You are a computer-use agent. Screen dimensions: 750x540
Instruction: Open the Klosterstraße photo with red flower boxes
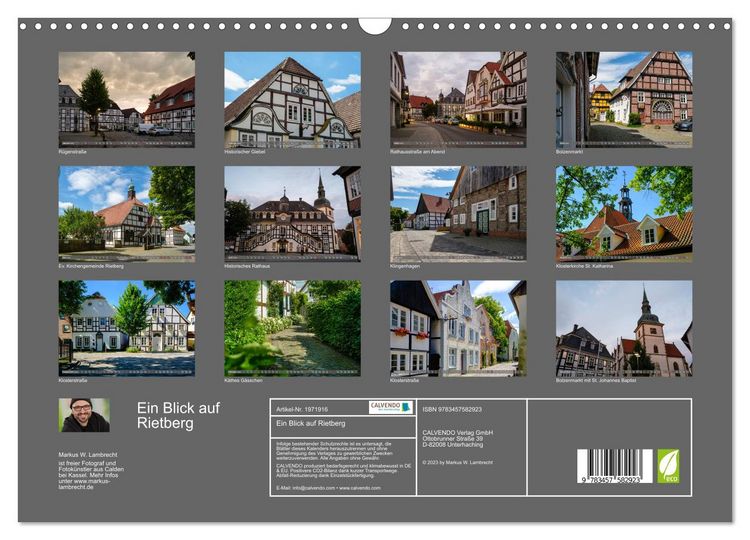click(x=458, y=328)
